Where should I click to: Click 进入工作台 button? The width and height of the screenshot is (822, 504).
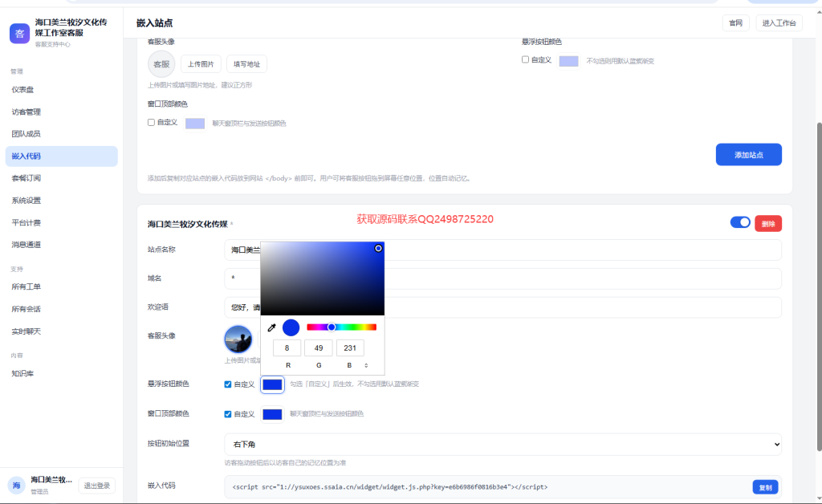click(x=779, y=23)
